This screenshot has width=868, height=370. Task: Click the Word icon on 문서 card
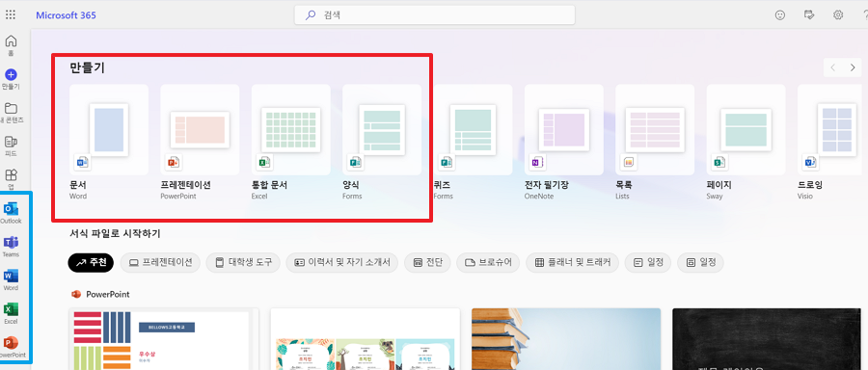83,162
